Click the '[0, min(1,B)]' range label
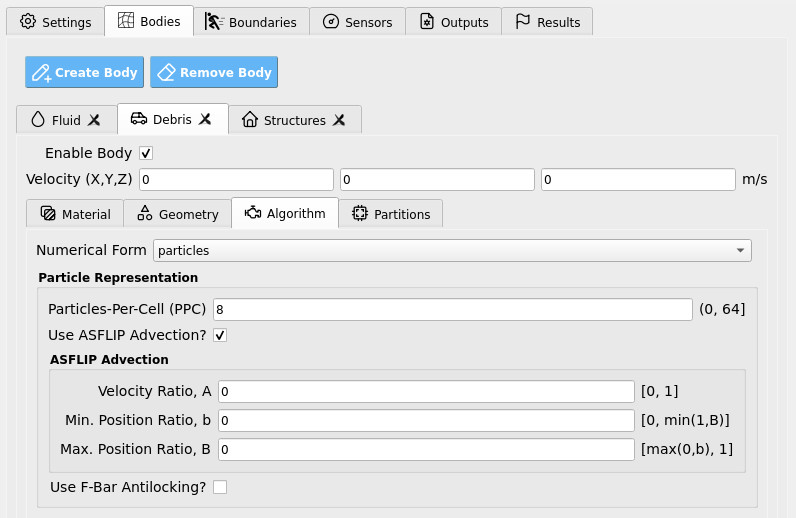Screen dimensions: 796x518 tap(685, 420)
